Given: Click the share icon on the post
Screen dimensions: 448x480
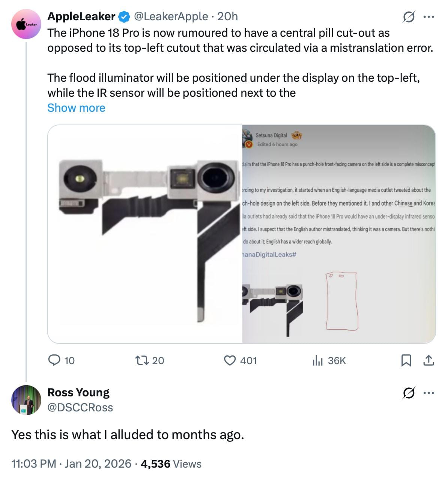Looking at the screenshot, I should point(429,360).
